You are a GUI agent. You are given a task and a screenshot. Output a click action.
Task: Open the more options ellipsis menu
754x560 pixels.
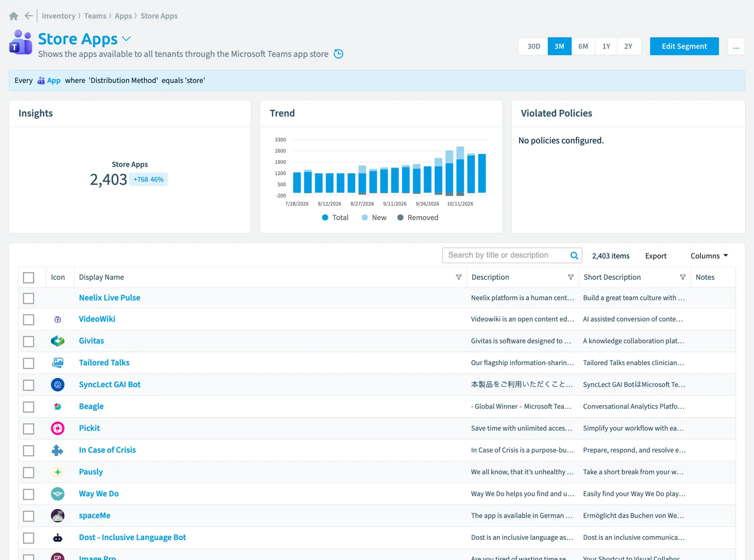[x=736, y=46]
